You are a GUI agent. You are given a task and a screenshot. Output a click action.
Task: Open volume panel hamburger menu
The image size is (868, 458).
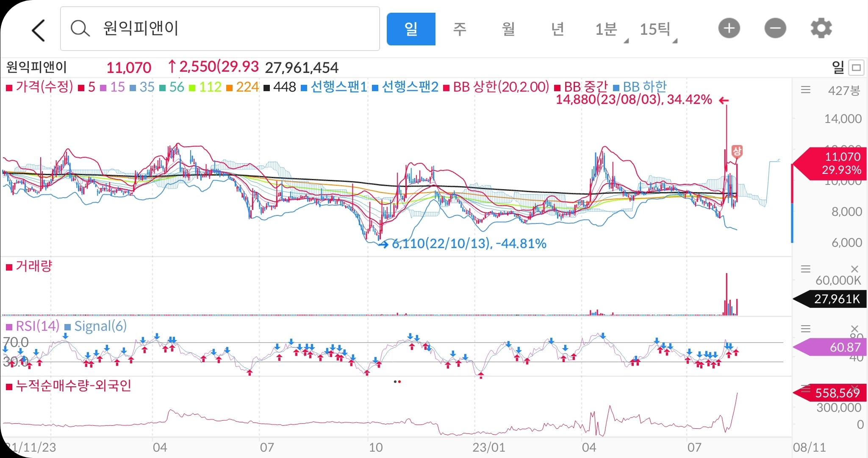805,269
